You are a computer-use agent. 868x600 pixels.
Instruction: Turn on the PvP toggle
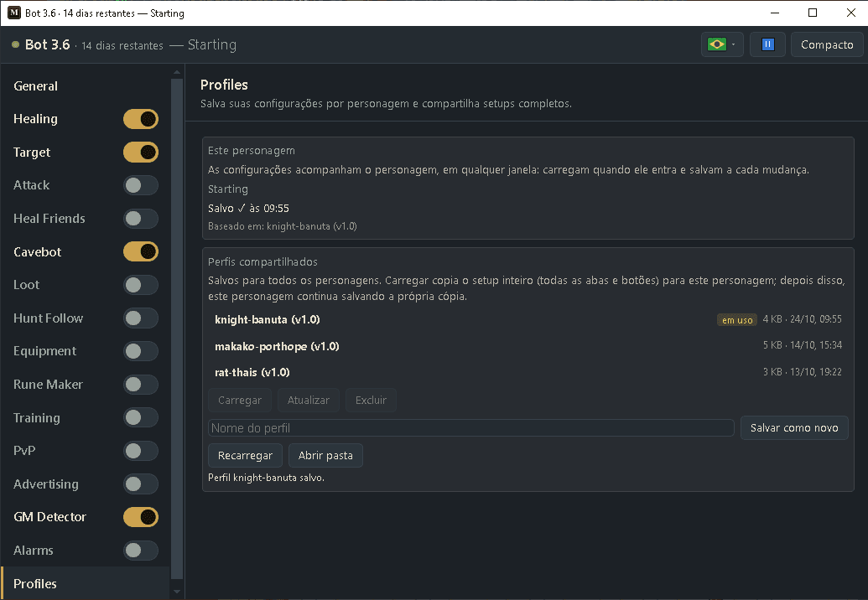click(x=141, y=451)
